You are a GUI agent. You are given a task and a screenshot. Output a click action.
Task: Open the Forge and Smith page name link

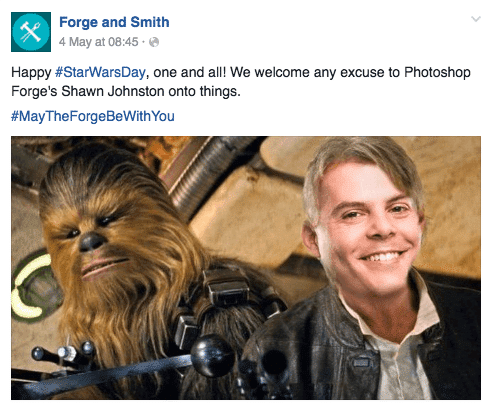[x=114, y=22]
